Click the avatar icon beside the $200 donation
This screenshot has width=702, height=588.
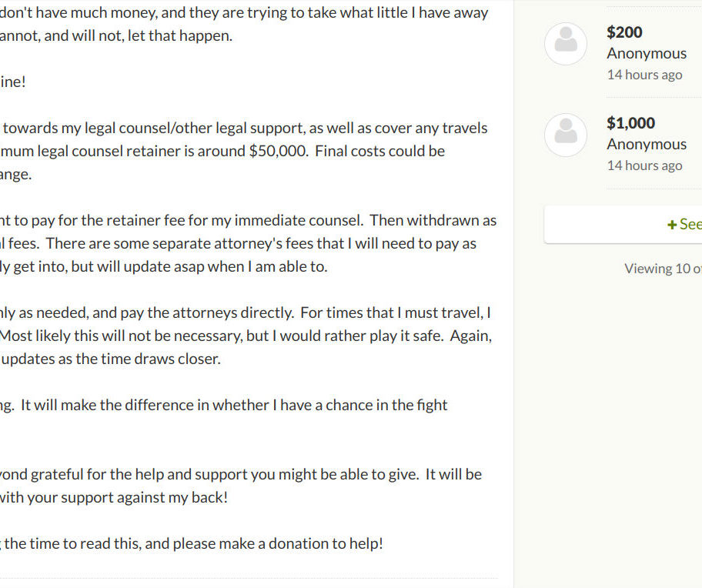[x=566, y=44]
